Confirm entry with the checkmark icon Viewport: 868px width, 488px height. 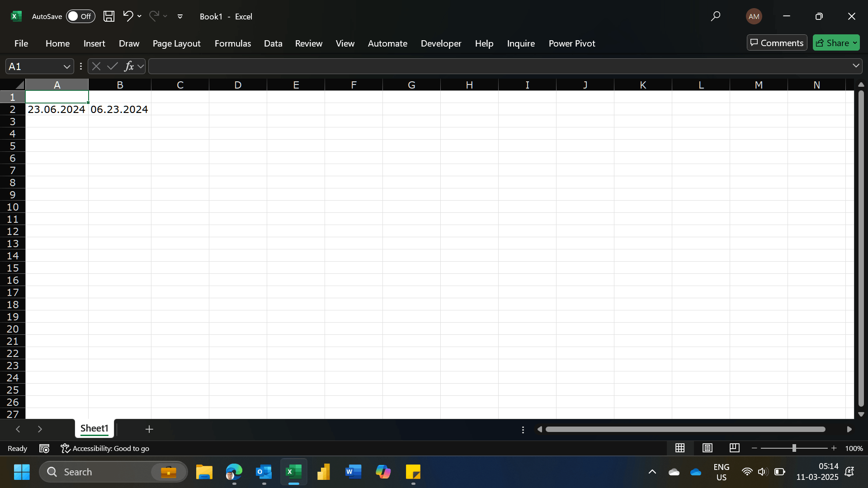tap(113, 66)
